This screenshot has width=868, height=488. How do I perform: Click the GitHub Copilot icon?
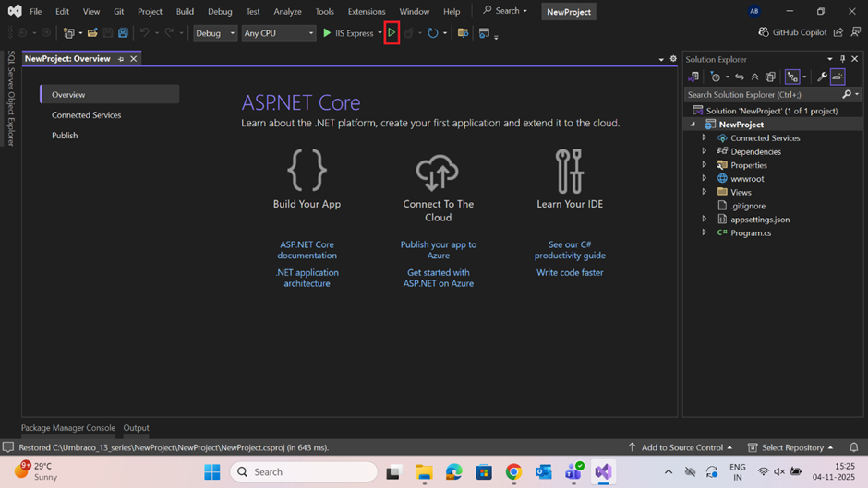(764, 32)
